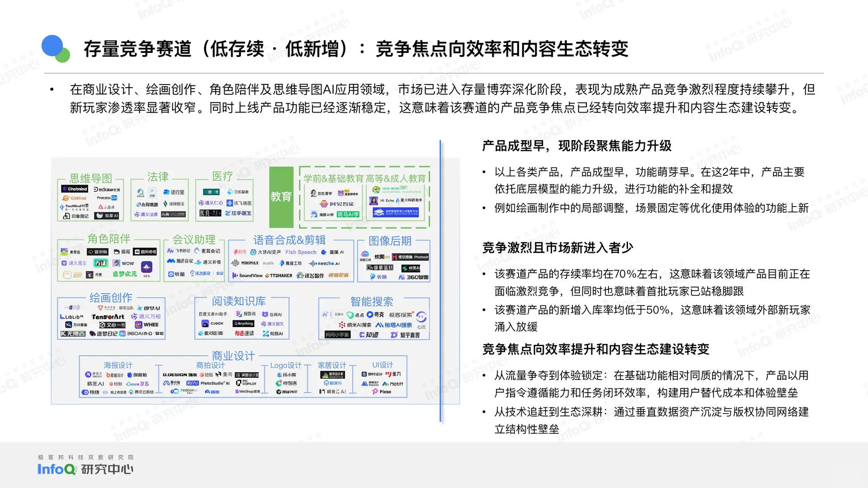Click the cubox logo
The width and height of the screenshot is (868, 488).
212,324
